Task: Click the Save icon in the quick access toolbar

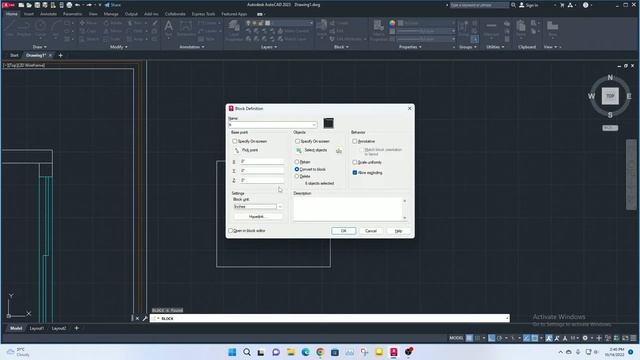Action: coord(37,5)
